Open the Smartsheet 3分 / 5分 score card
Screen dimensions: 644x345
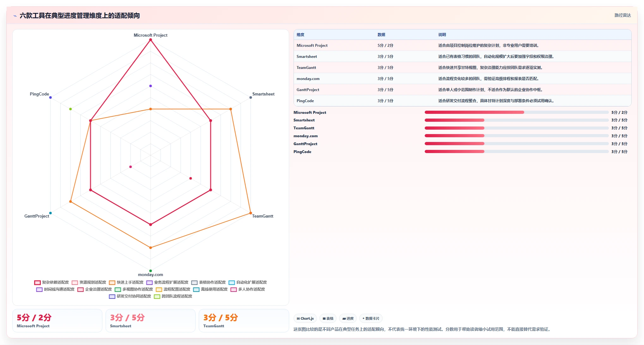[x=150, y=321]
